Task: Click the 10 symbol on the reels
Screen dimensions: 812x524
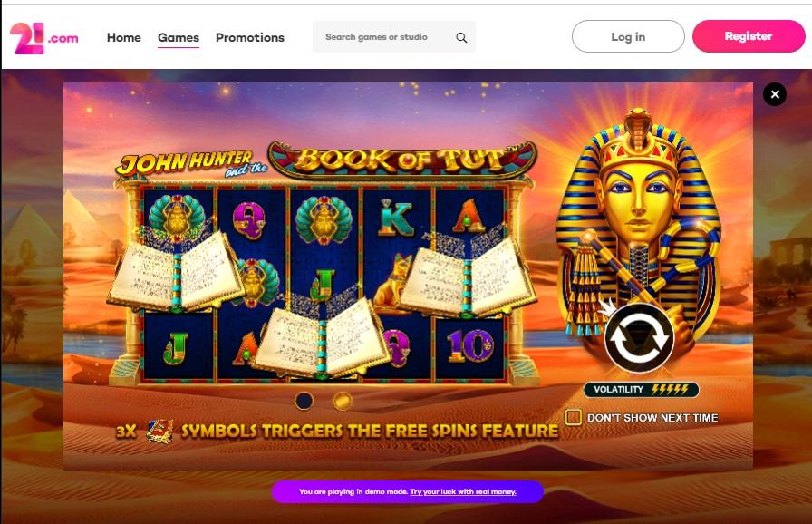Action: (x=470, y=345)
